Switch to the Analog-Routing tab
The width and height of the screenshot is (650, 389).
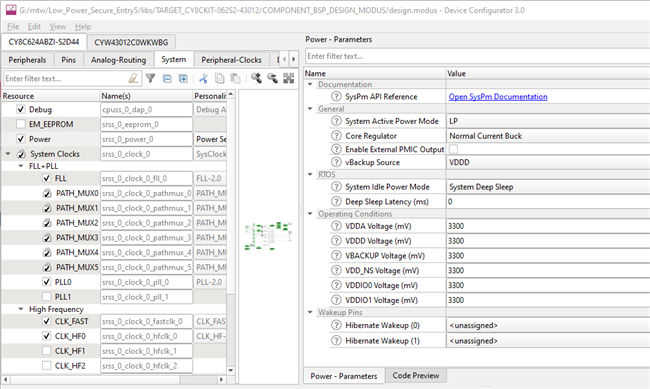coord(119,60)
